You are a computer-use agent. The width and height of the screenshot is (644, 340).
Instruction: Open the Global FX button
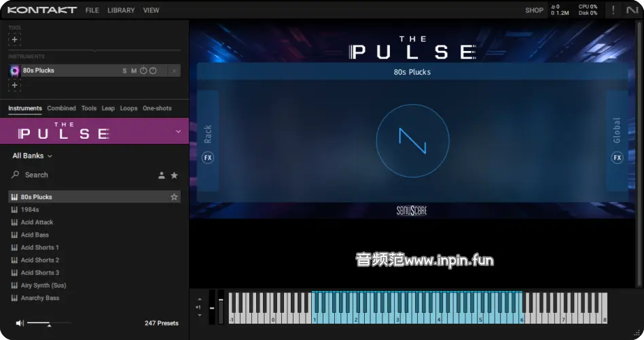[617, 158]
